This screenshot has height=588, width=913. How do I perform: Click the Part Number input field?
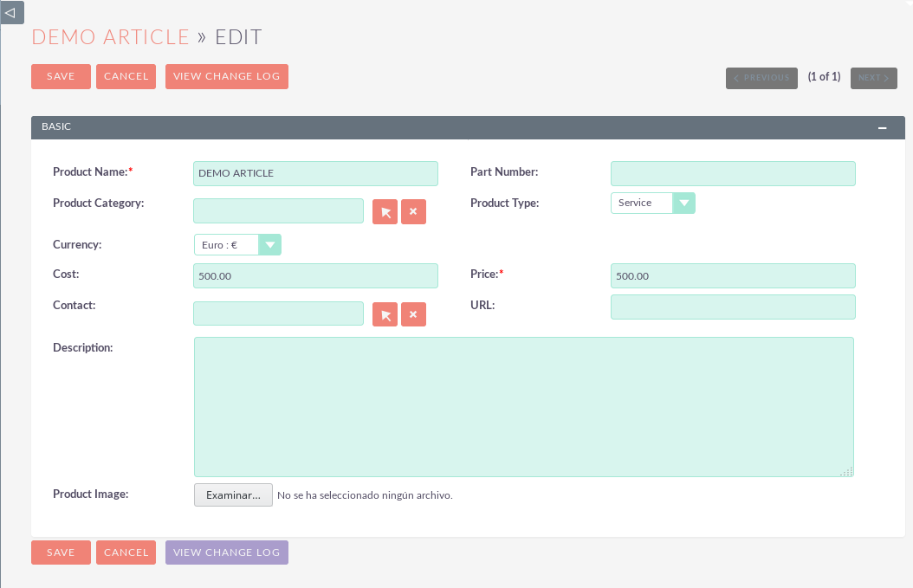(x=733, y=173)
